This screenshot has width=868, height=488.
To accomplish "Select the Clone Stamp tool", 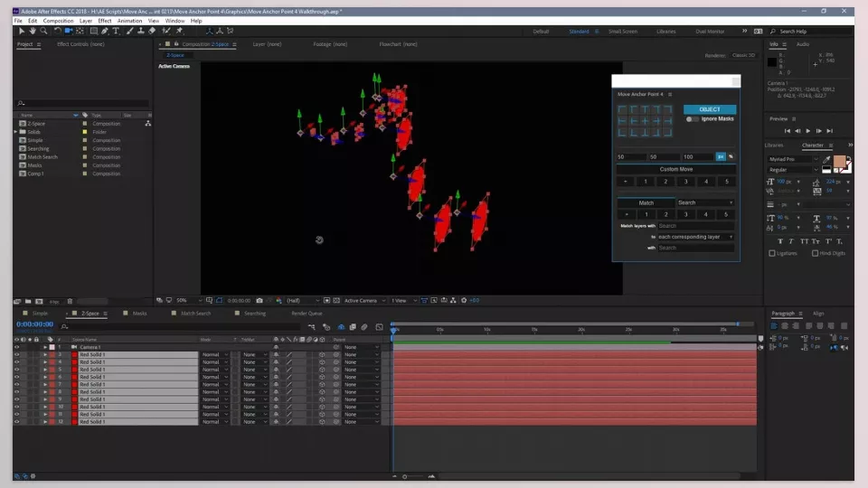I will 141,31.
